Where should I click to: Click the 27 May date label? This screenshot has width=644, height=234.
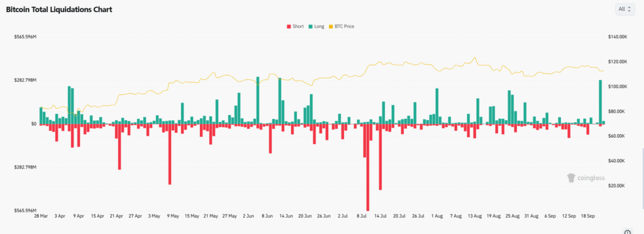230,216
